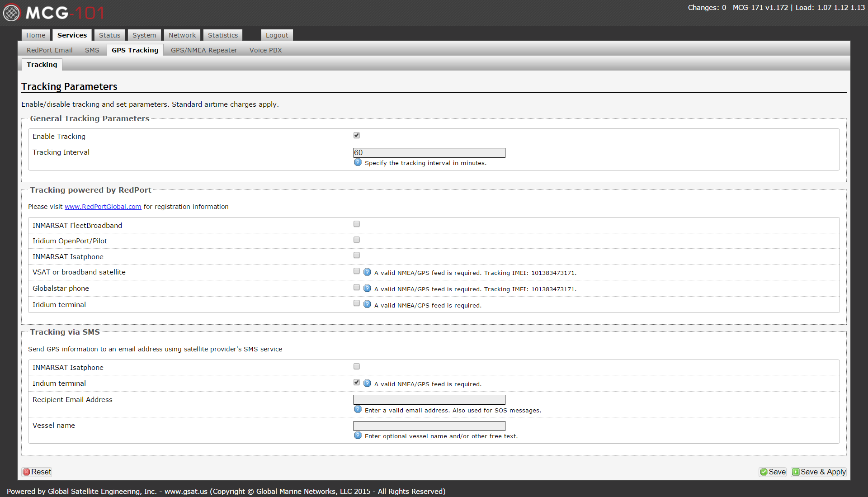Click 'Tracking via SMS' legend
Viewport: 868px width, 497px height.
pos(65,332)
